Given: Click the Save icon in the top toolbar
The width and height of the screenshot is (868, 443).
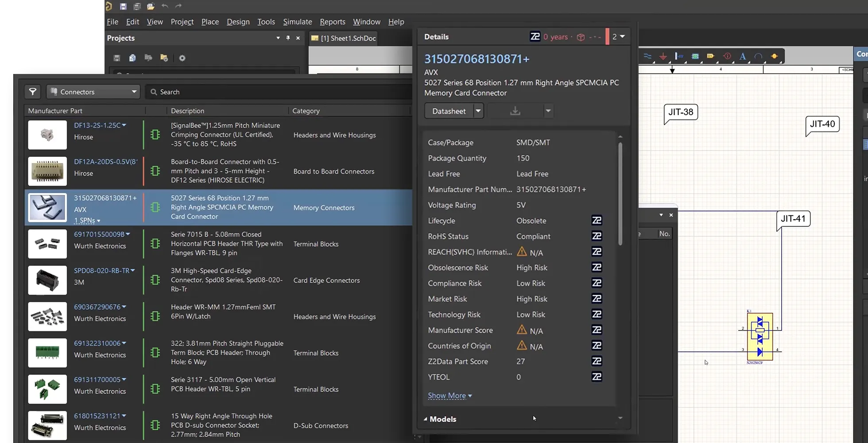Looking at the screenshot, I should (123, 6).
